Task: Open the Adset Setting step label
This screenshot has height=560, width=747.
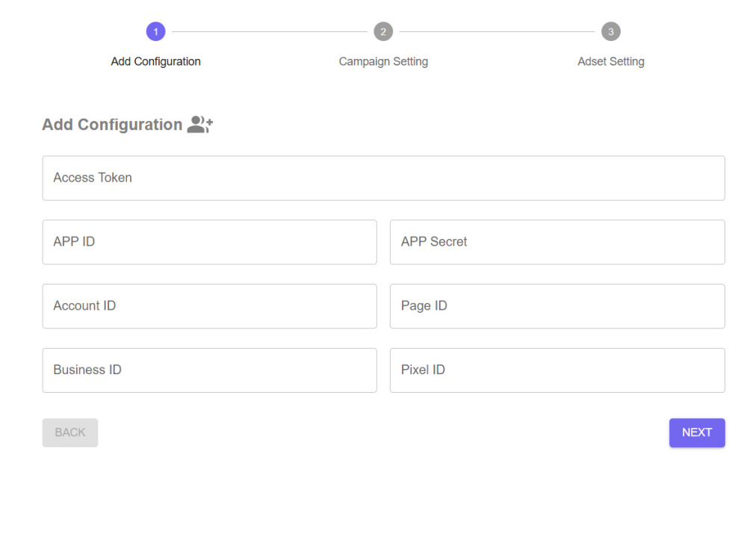Action: 611,61
